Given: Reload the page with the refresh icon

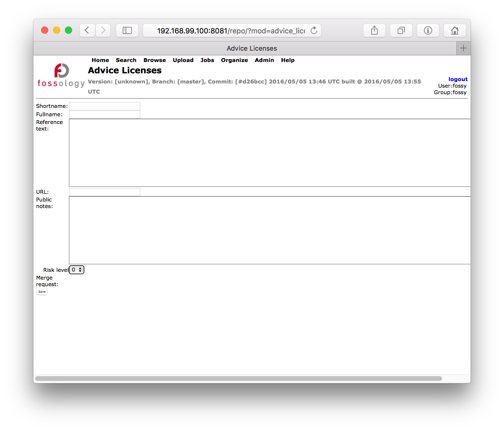Looking at the screenshot, I should pyautogui.click(x=314, y=30).
